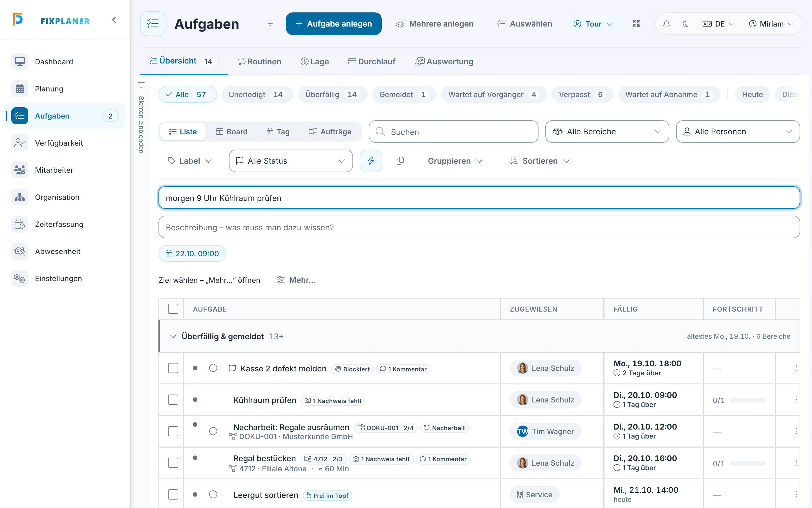Image resolution: width=812 pixels, height=508 pixels.
Task: Click progress bar in Kühlraum prüfen row
Action: pyautogui.click(x=748, y=400)
